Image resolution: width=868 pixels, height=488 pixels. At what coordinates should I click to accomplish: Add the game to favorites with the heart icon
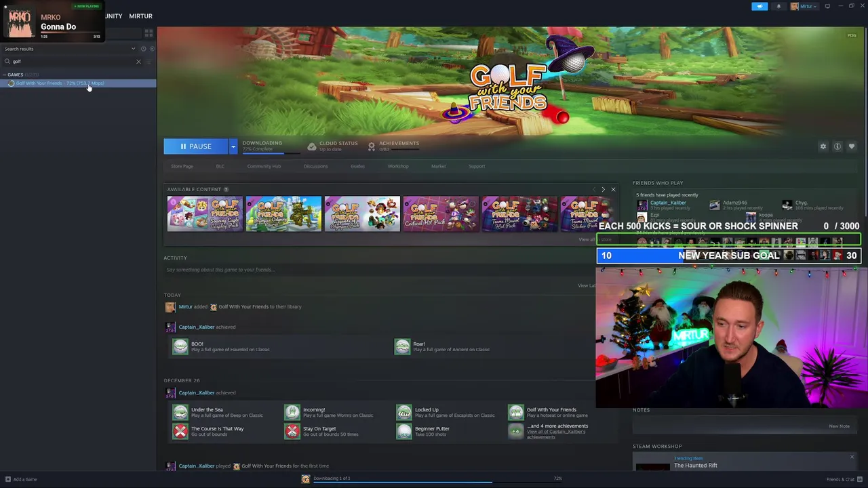tap(852, 146)
